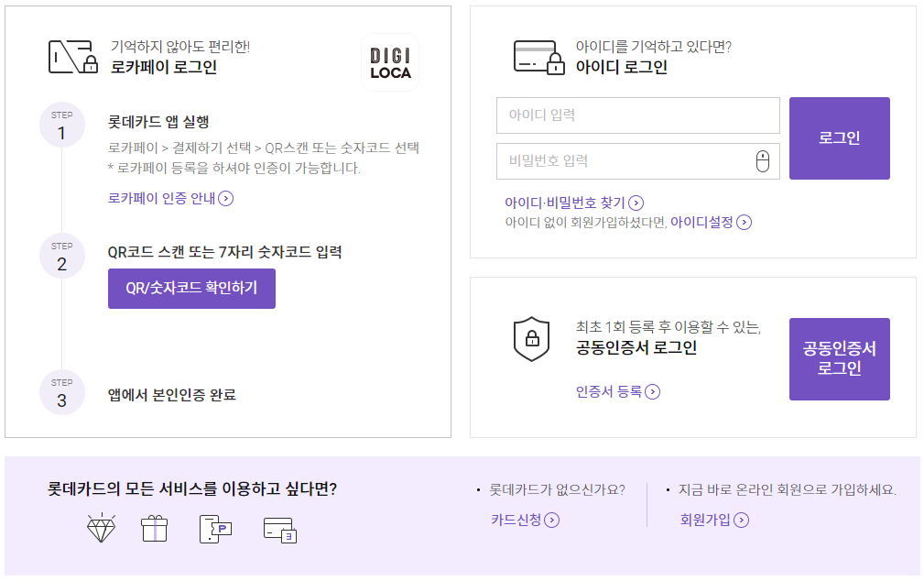Click the DIGI LOCA app logo
This screenshot has width=924, height=581.
[x=390, y=62]
